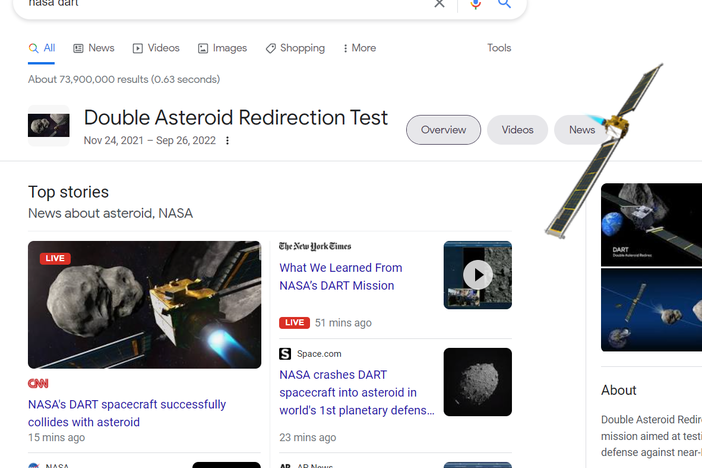This screenshot has height=468, width=702.
Task: Clear the search box with the X icon
Action: [439, 4]
